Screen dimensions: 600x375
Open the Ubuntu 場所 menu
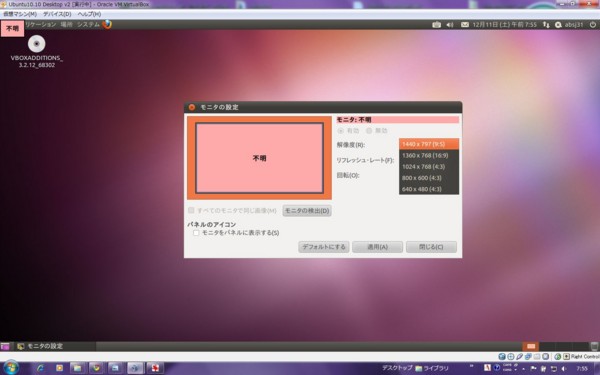(x=66, y=24)
